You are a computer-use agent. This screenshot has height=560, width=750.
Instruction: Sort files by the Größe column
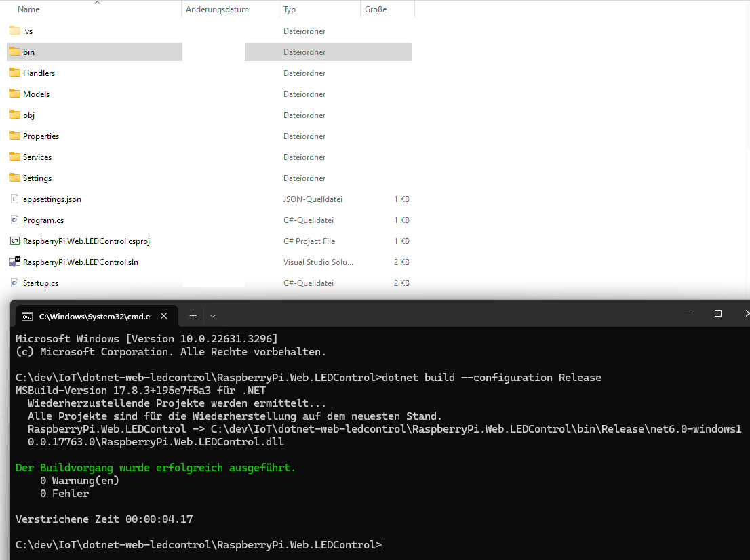[376, 9]
